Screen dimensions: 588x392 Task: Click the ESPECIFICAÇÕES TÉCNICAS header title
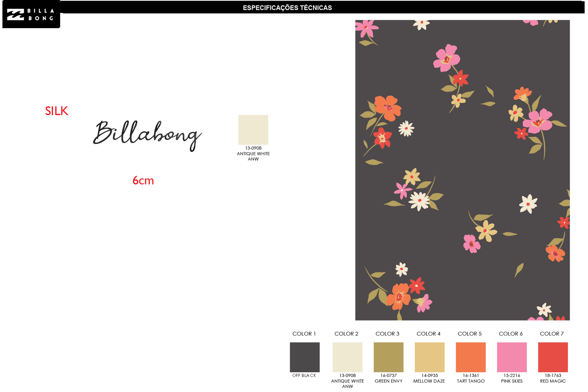pos(287,8)
